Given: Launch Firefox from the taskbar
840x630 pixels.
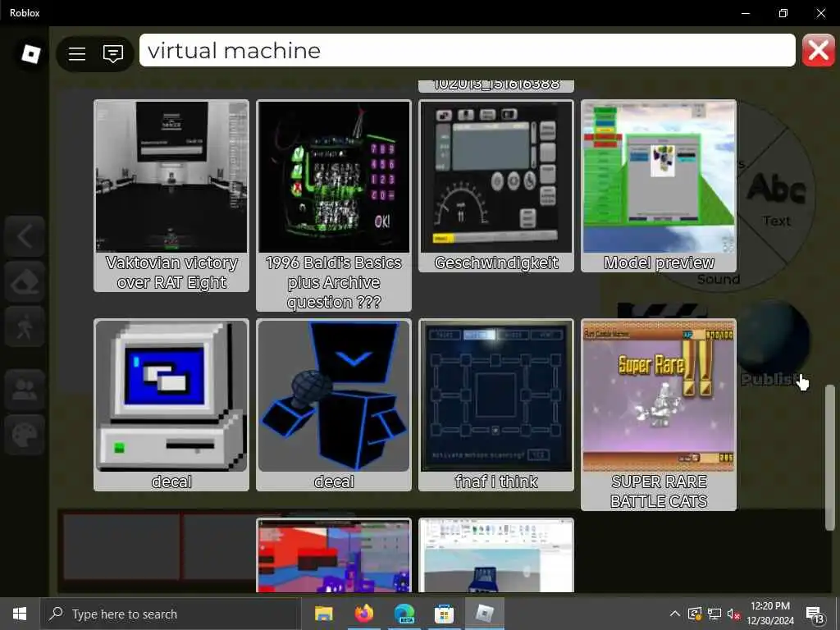Looking at the screenshot, I should tap(363, 614).
